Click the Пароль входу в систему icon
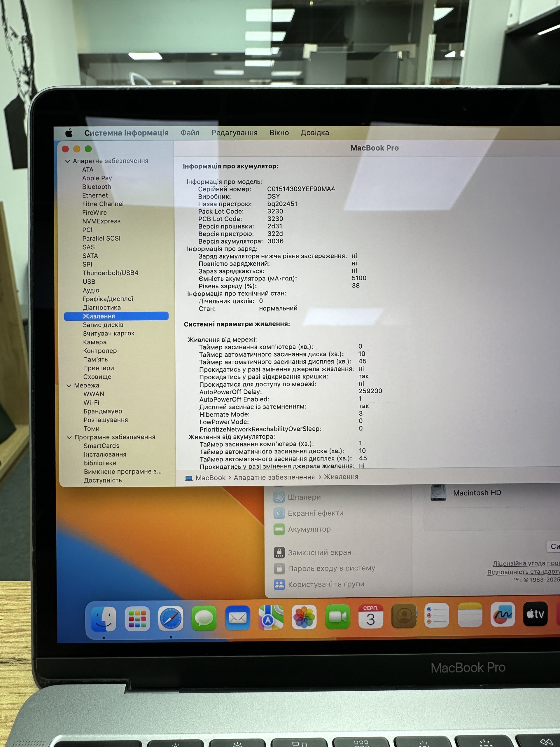 coord(279,568)
